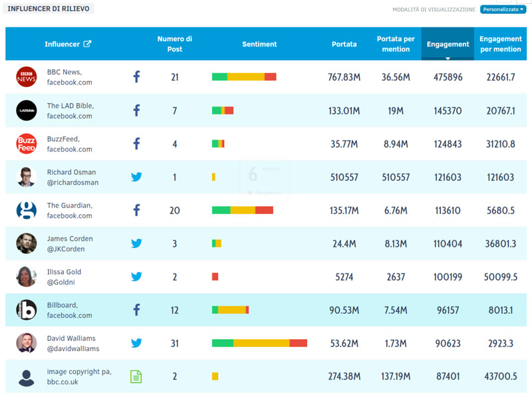
Task: Sort by Sentiment column header
Action: click(259, 44)
